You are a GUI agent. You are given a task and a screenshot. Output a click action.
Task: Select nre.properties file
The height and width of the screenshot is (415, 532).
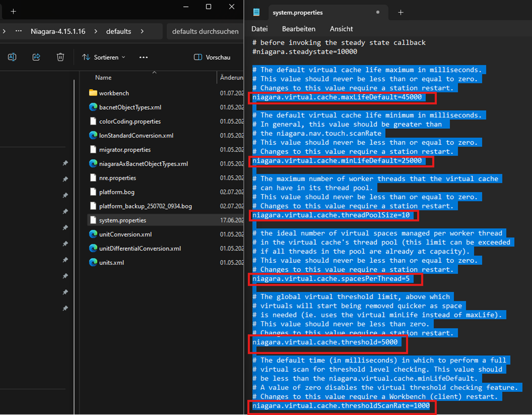117,178
